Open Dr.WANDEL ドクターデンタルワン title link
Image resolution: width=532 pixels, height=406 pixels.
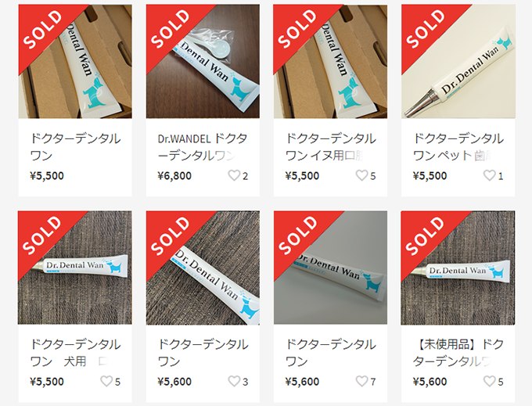[203, 147]
